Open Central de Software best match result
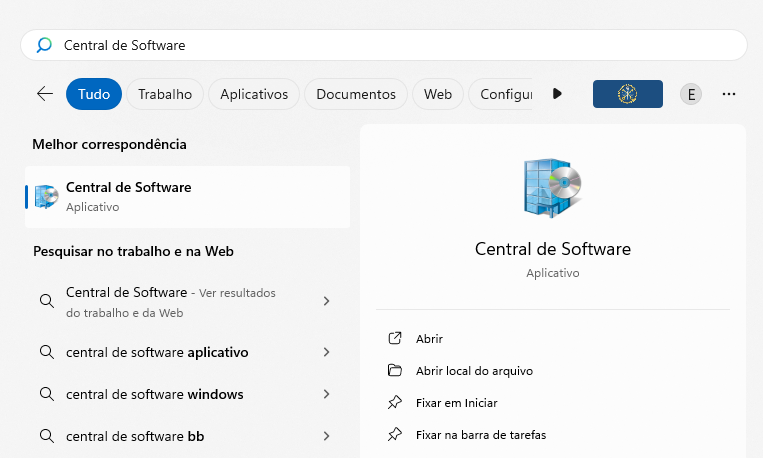 click(187, 197)
